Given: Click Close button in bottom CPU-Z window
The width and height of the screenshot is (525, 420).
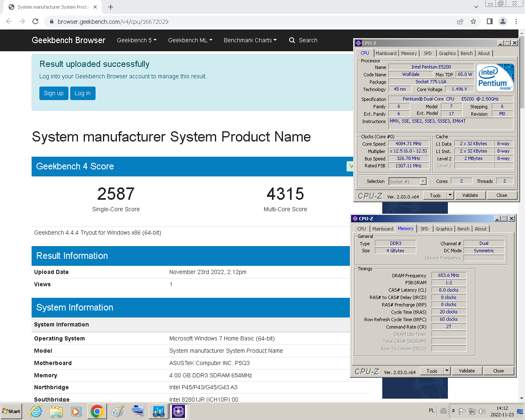Looking at the screenshot, I should (x=498, y=371).
